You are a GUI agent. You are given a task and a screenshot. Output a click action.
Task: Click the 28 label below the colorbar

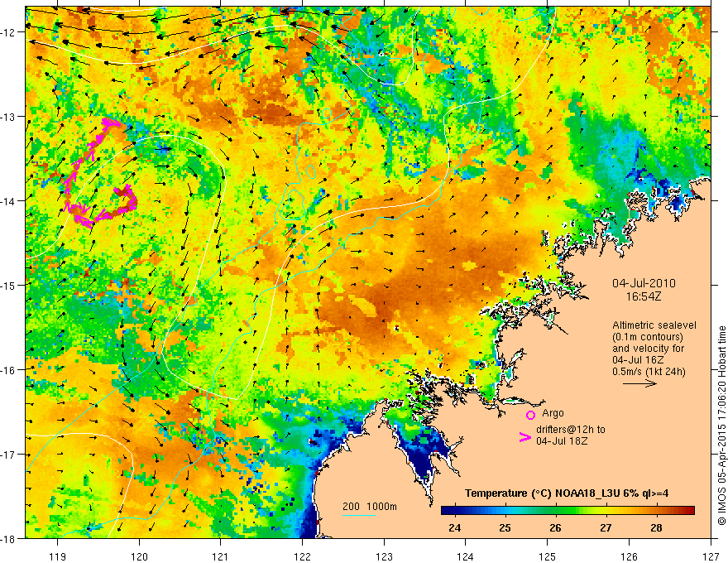(x=655, y=527)
